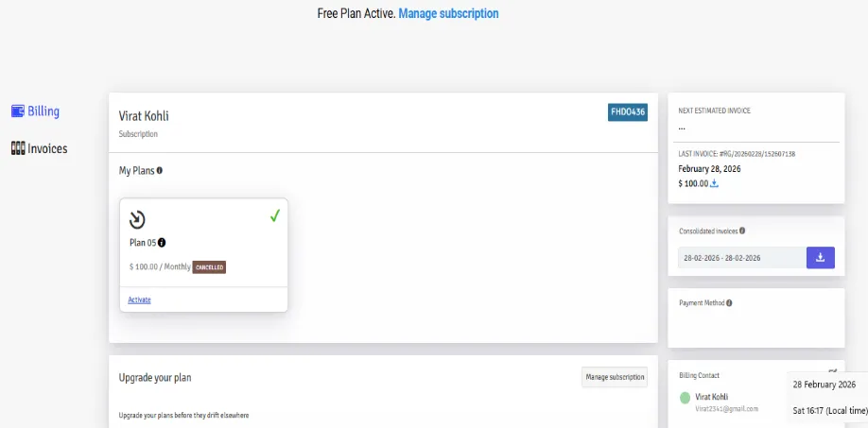Click the Invoices binders icon
This screenshot has width=868, height=428.
click(x=18, y=148)
